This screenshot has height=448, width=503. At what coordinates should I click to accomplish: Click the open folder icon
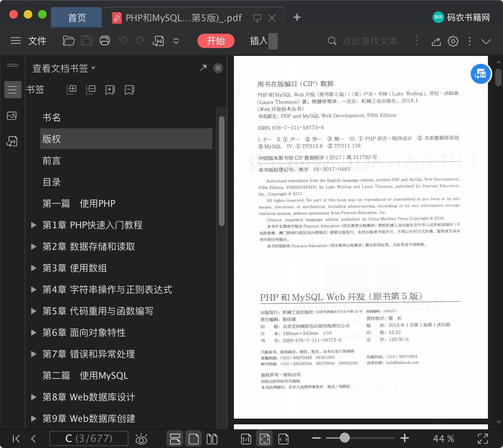pyautogui.click(x=69, y=41)
